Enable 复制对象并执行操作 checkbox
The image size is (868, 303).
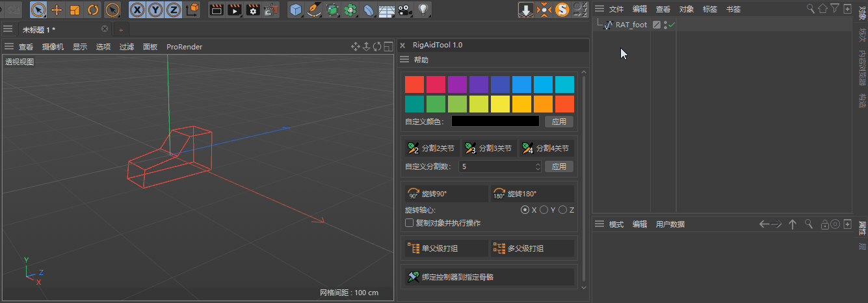click(x=410, y=223)
